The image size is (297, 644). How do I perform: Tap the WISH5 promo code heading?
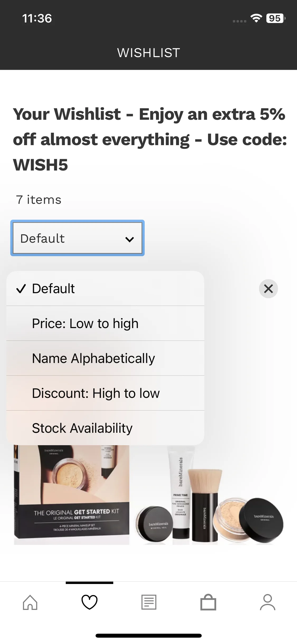coord(41,165)
